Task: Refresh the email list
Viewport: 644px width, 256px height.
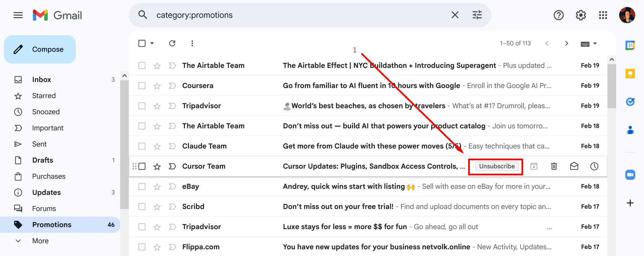Action: pos(172,43)
